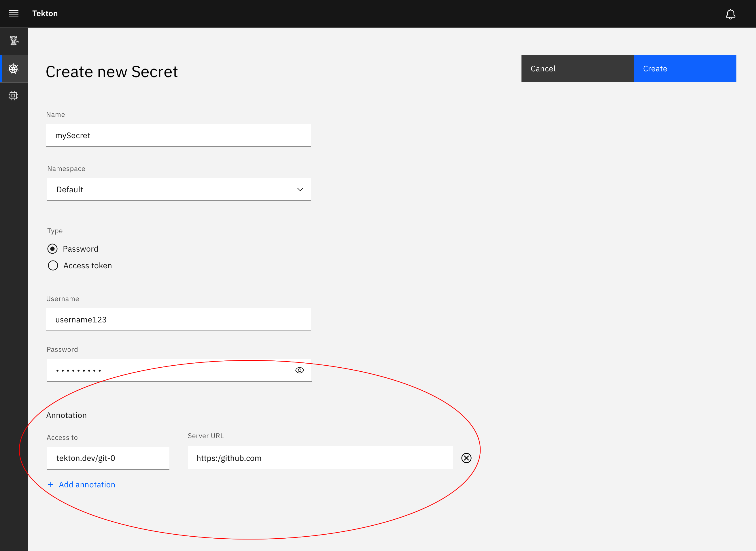Show the password using the eye icon
This screenshot has width=756, height=551.
(299, 370)
